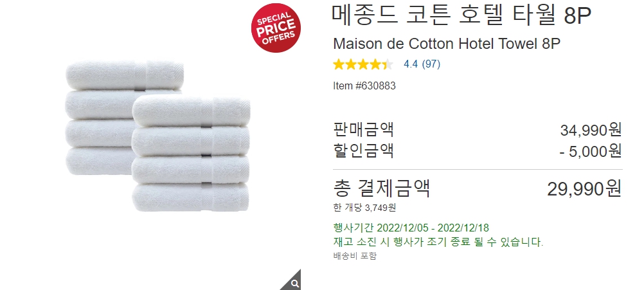Click the Korean product title 메종드 코튼 호텔 타월 8P
The image size is (644, 290).
point(461,15)
